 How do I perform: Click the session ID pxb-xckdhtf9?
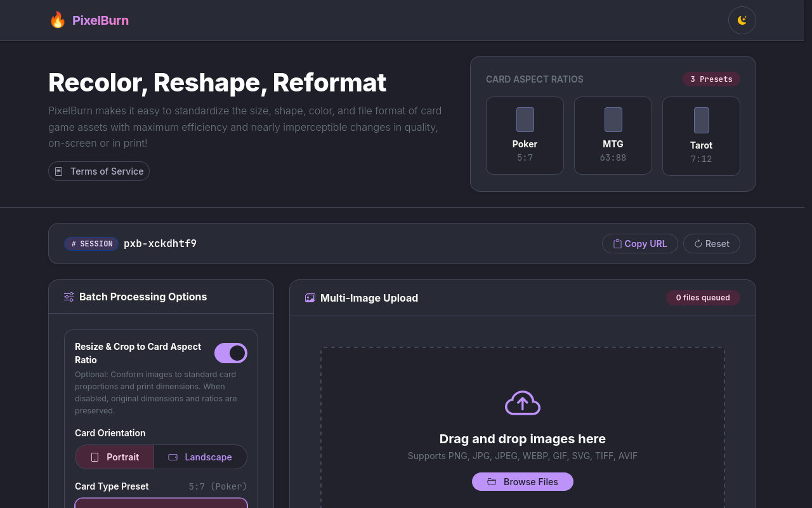160,243
